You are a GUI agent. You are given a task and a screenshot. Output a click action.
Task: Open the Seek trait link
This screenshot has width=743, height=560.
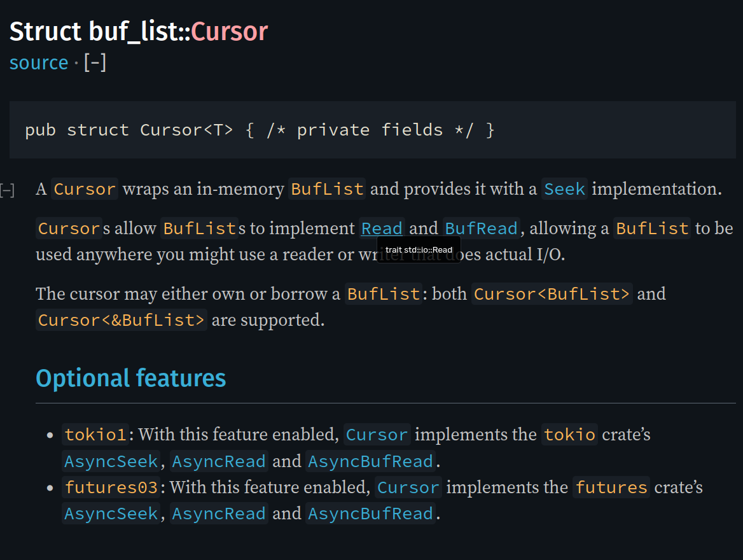tap(564, 189)
